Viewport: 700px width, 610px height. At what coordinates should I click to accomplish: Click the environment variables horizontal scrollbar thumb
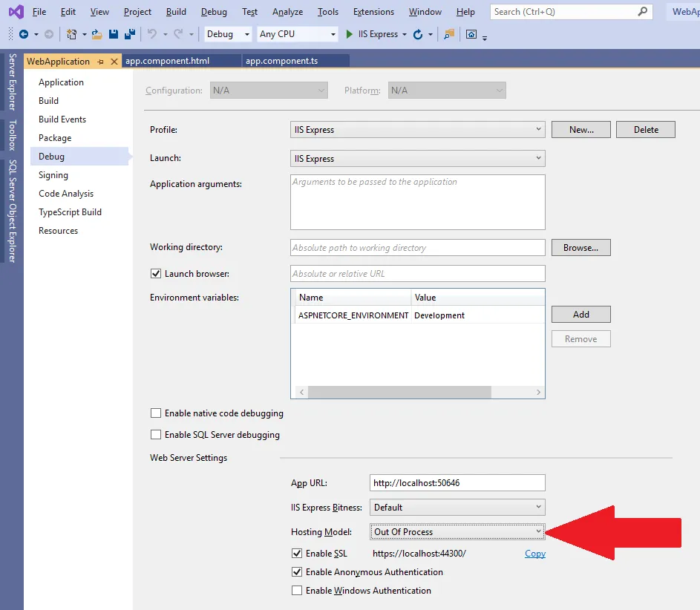coord(399,392)
